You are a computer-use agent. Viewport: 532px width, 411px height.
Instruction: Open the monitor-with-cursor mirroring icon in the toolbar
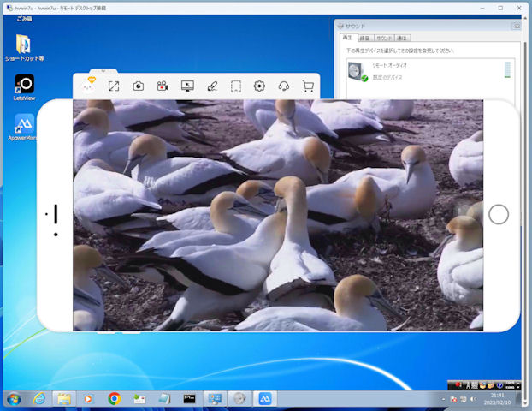coord(187,86)
